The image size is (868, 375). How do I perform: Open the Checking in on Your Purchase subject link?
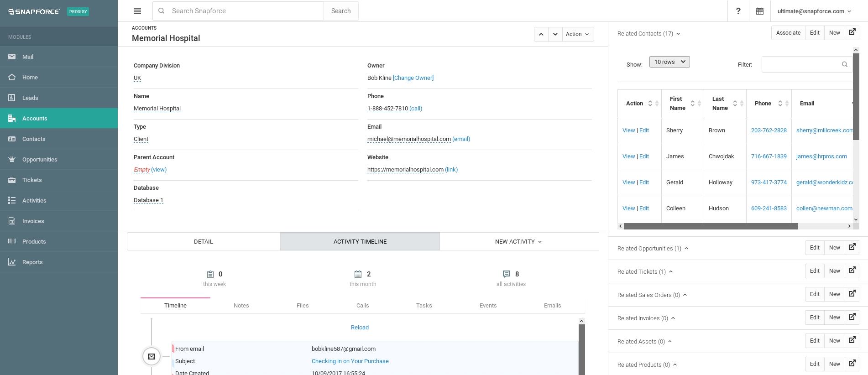(350, 361)
